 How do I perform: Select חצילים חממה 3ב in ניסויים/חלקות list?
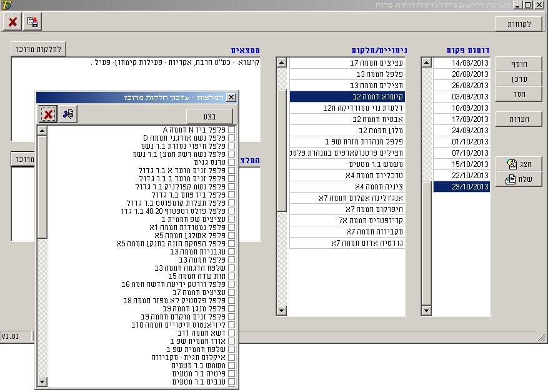[347, 85]
